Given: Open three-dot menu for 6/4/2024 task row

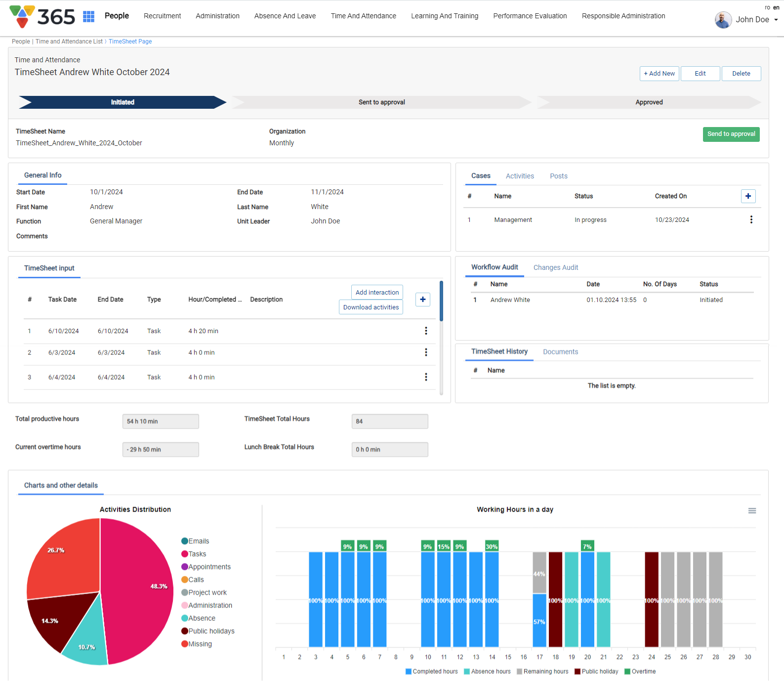Looking at the screenshot, I should tap(426, 377).
